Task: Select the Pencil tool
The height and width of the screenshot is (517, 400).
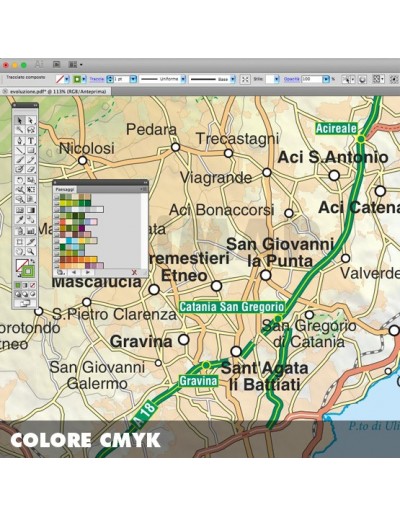Action: click(x=31, y=160)
